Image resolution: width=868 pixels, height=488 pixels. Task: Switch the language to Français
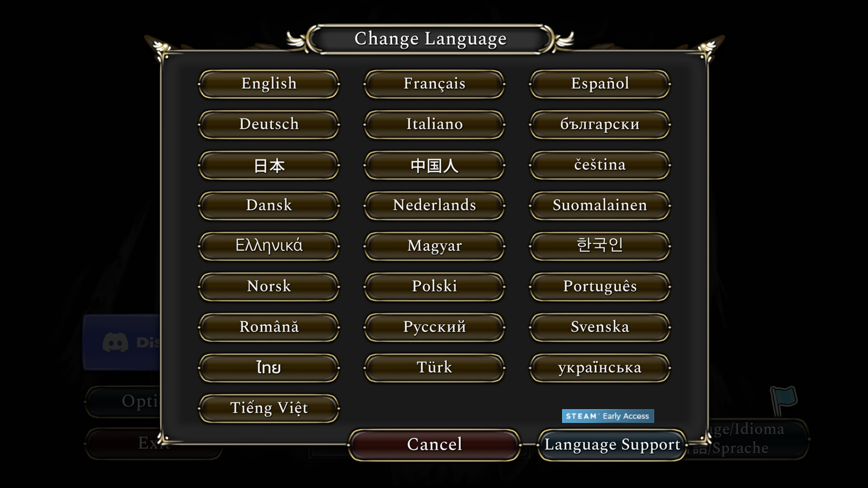click(x=434, y=83)
